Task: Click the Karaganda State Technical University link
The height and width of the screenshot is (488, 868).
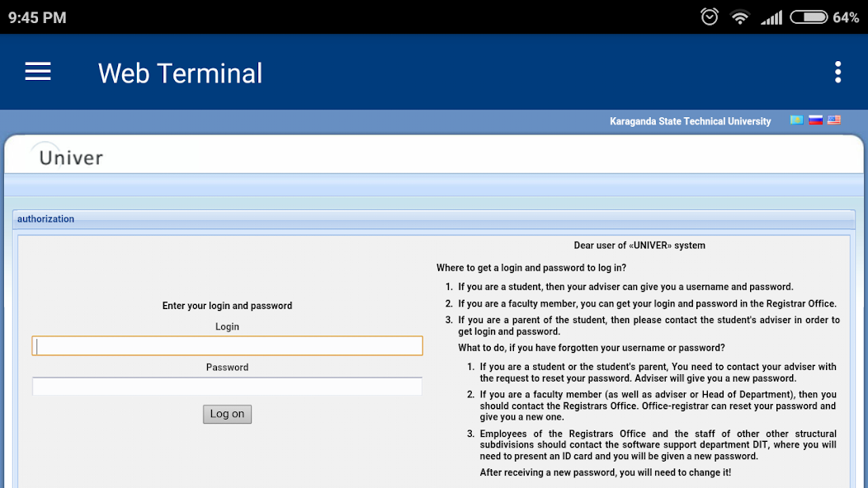Action: pyautogui.click(x=690, y=120)
